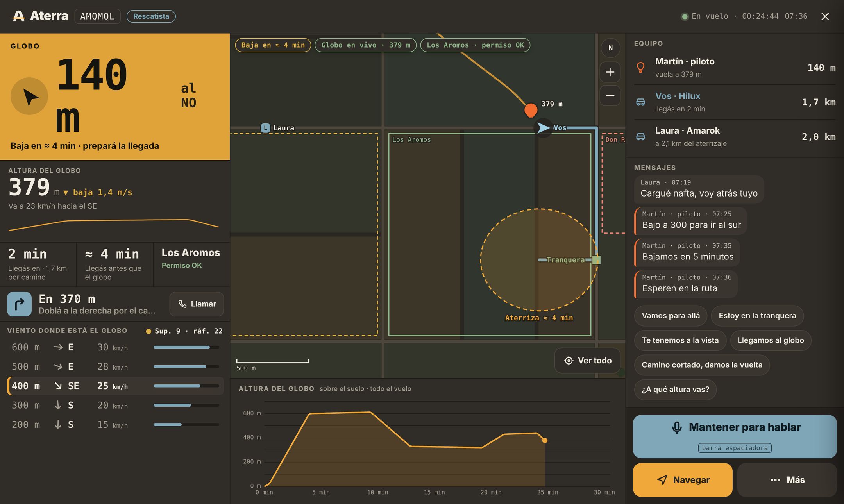The image size is (844, 504).
Task: Click the balloon icon beside Martín piloto
Action: click(640, 67)
